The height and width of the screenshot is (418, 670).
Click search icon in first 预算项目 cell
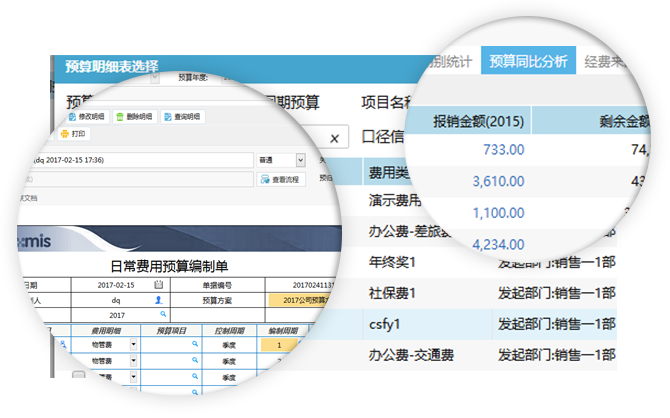[195, 344]
